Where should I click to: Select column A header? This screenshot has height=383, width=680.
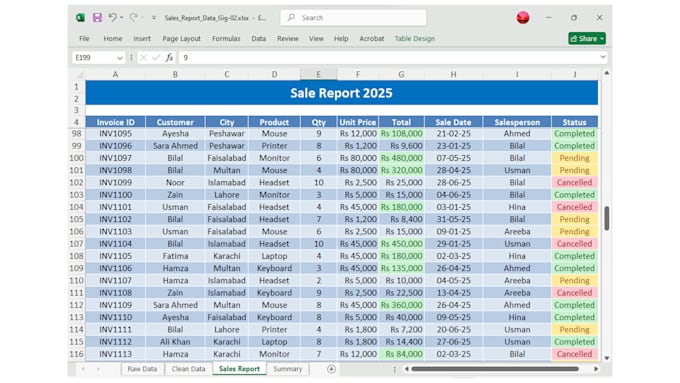tap(115, 75)
